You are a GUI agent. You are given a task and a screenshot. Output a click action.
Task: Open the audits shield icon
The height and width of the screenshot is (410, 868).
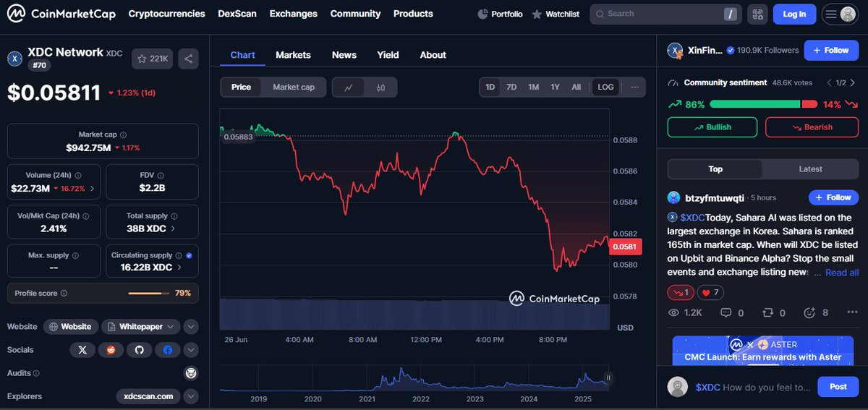coord(191,373)
